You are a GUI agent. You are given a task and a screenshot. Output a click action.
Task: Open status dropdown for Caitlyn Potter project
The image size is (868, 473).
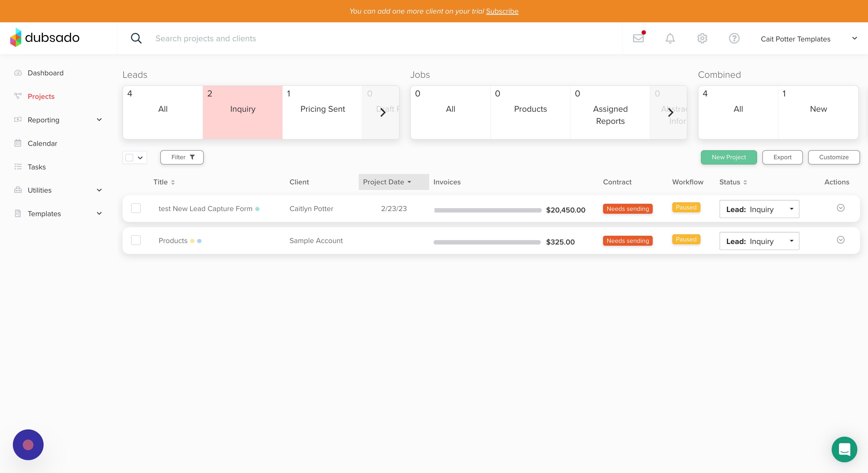click(x=759, y=209)
